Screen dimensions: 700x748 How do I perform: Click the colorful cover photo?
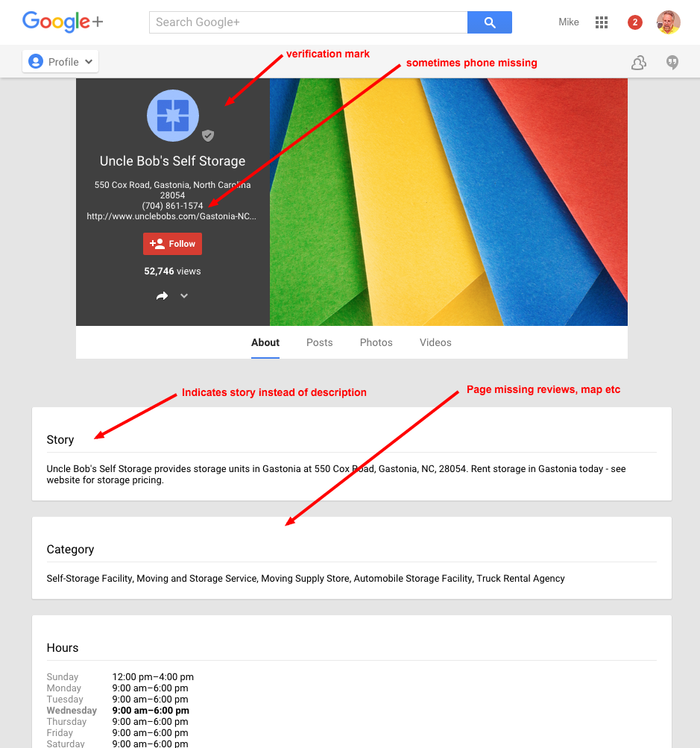coord(448,202)
